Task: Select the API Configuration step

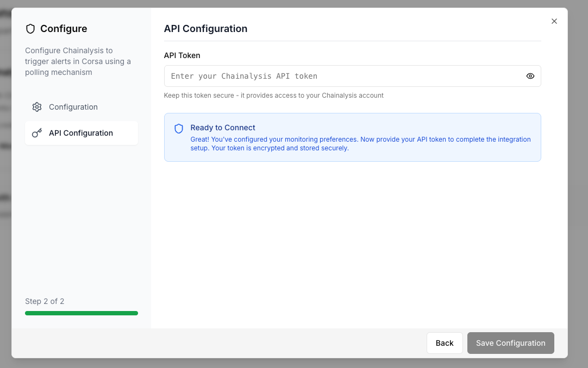Action: 82,133
